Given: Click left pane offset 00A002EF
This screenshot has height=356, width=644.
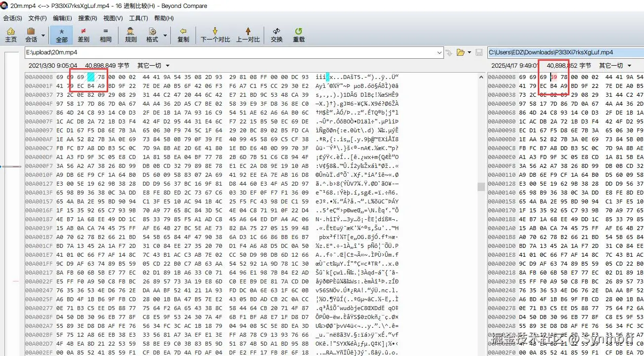Looking at the screenshot, I should (x=39, y=352).
